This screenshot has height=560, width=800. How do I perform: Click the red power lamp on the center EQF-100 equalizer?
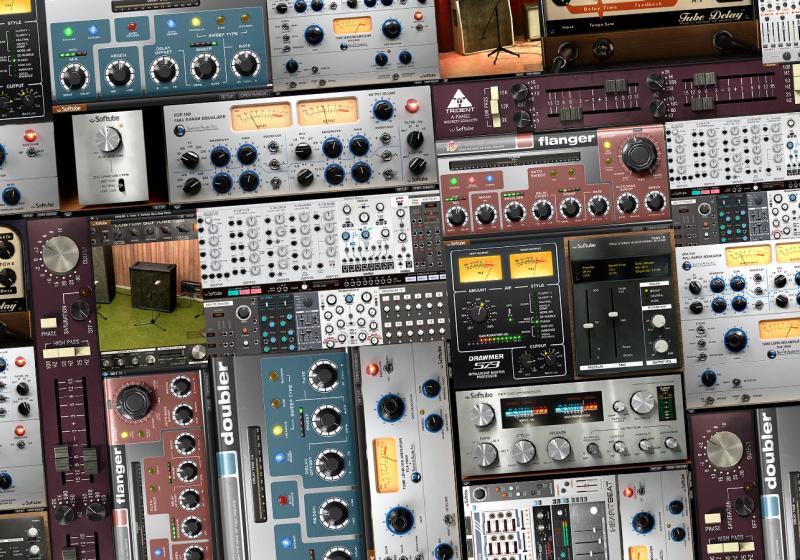[x=411, y=106]
